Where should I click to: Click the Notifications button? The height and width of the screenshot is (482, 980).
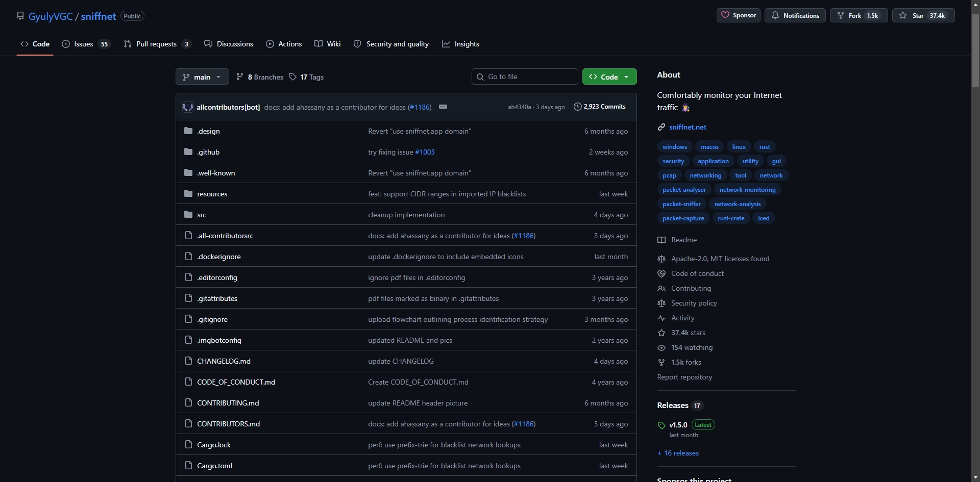[x=795, y=15]
